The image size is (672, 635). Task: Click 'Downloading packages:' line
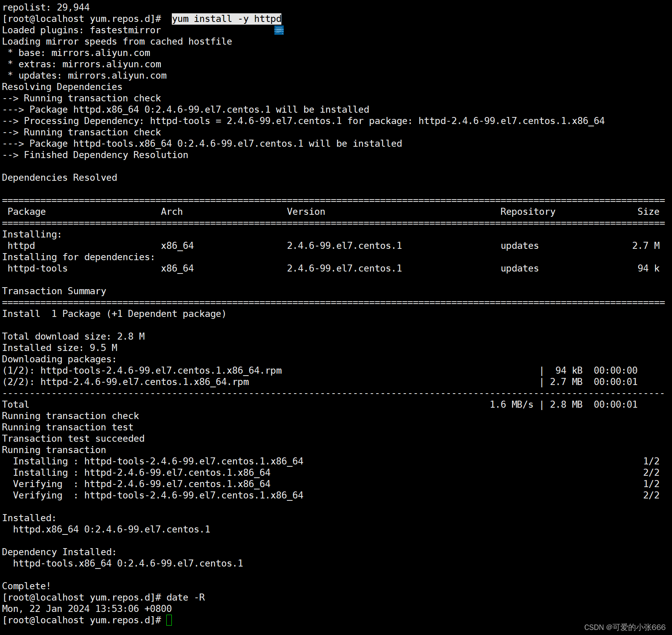(59, 359)
